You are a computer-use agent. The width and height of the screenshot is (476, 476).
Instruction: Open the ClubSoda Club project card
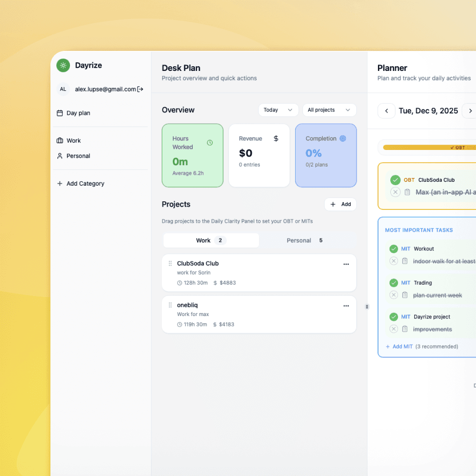point(259,273)
